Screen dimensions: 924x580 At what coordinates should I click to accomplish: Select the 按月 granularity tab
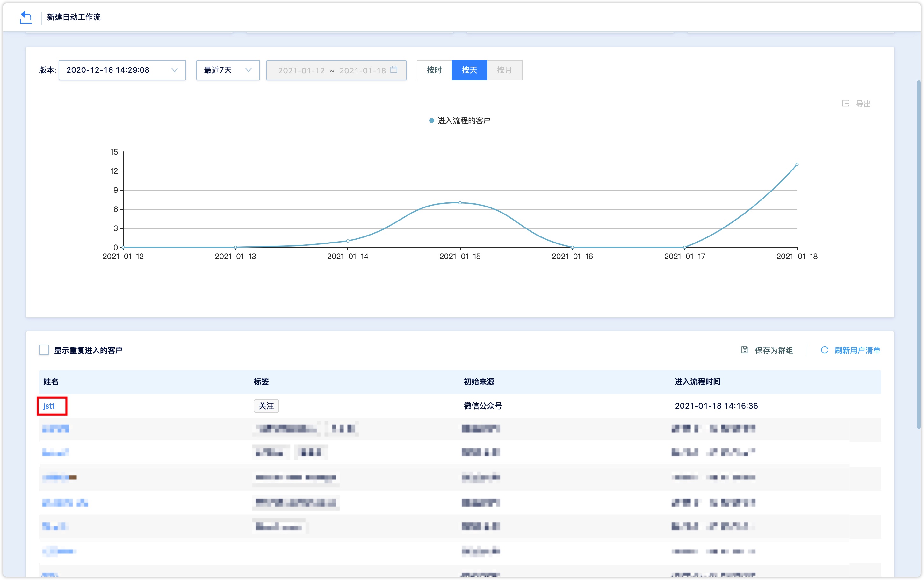[x=505, y=70]
